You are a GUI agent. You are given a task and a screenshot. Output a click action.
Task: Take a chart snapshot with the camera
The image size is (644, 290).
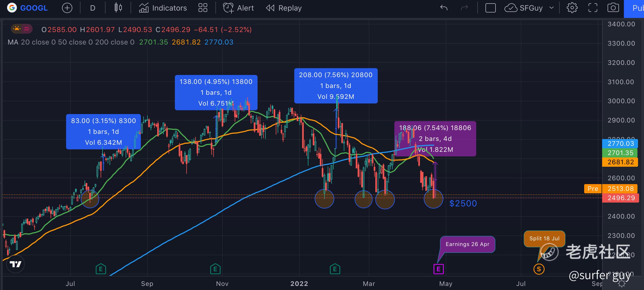click(x=613, y=8)
